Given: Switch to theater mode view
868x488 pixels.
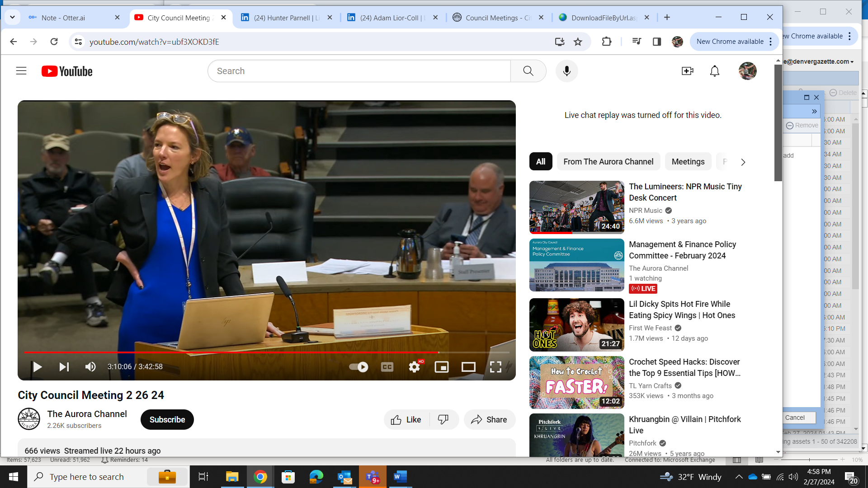Looking at the screenshot, I should (468, 367).
